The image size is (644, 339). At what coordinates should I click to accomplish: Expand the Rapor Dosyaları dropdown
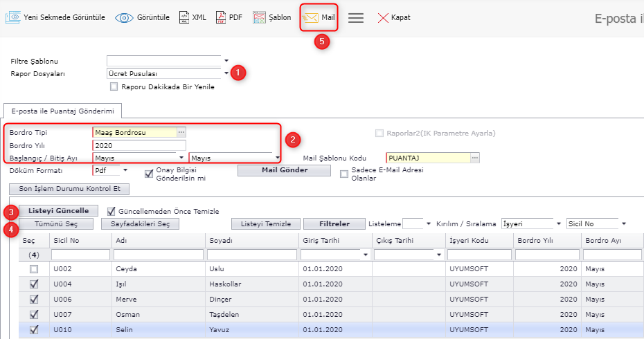tap(226, 73)
